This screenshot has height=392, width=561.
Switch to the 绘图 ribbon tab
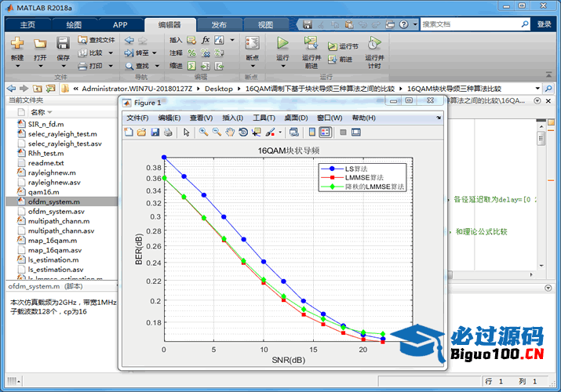(74, 24)
